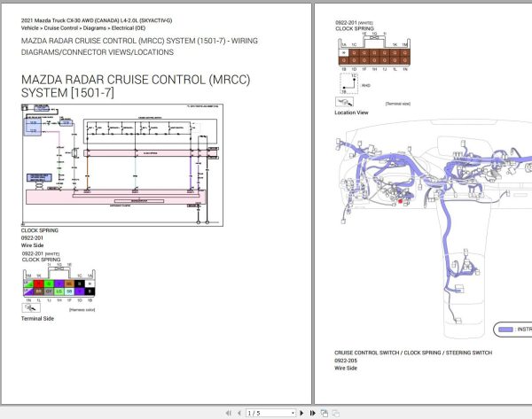Click the '[Terminal size]' caption

397,104
